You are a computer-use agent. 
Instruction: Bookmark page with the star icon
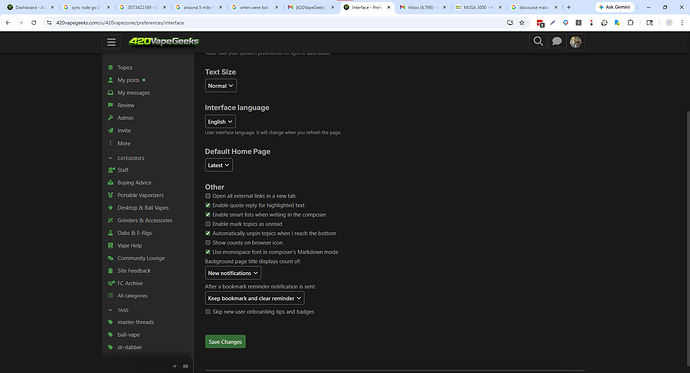coord(521,22)
